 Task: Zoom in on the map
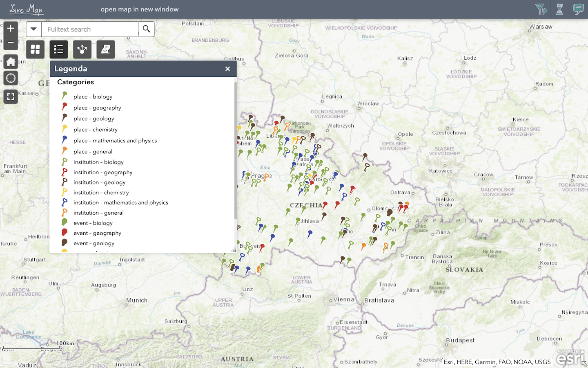(11, 29)
